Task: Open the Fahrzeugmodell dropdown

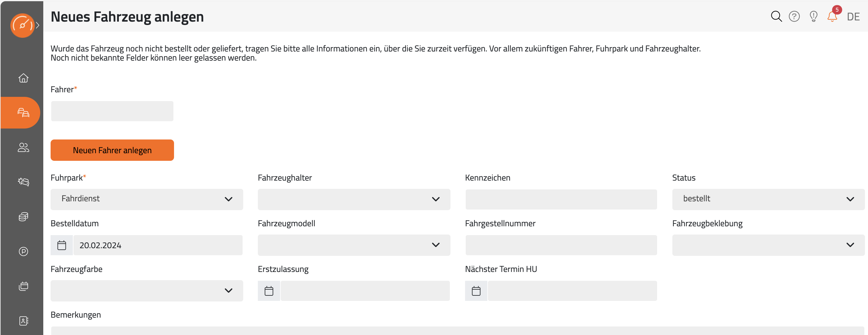Action: point(354,245)
